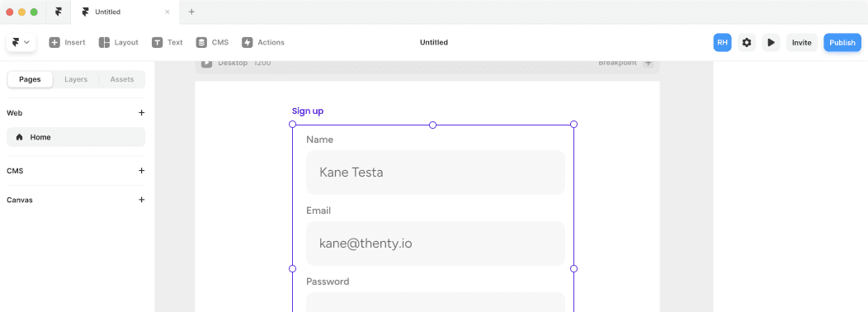Switch to the Layers tab
This screenshot has width=868, height=312.
76,79
